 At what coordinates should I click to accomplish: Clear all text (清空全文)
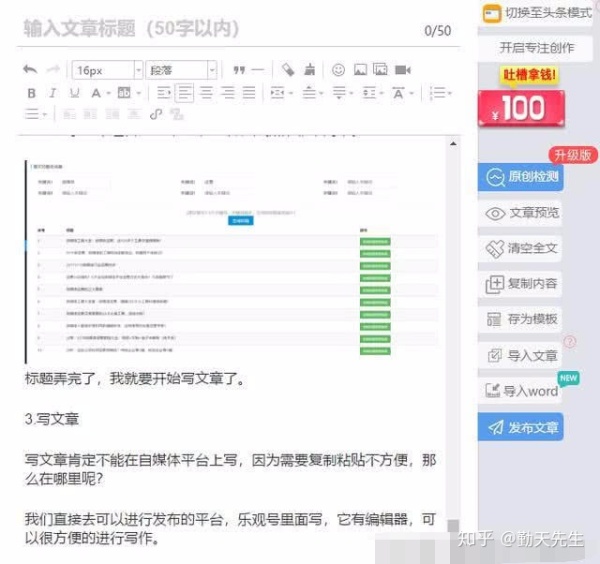click(520, 248)
